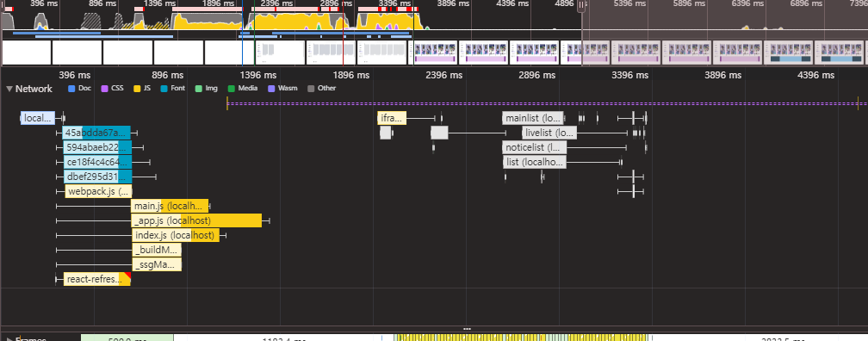Screen dimensions: 868x341
Task: Click the Doc legend color swatch
Action: click(x=71, y=88)
